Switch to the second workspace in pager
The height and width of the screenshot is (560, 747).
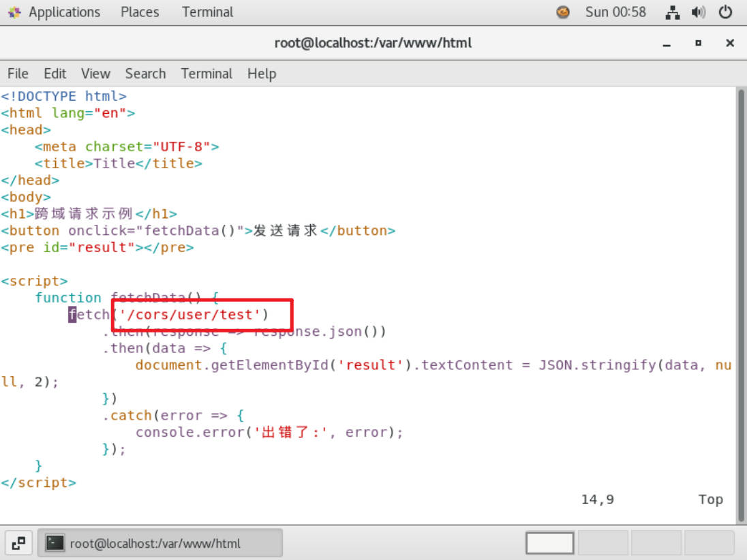[x=603, y=543]
